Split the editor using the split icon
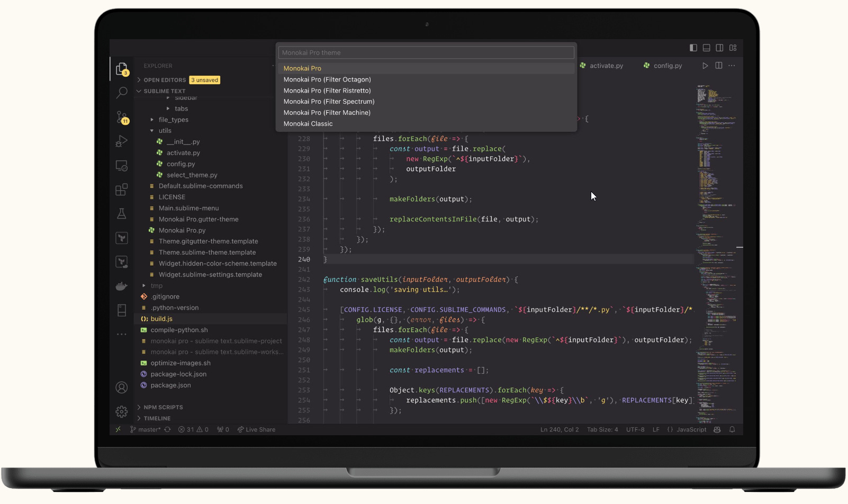The image size is (848, 504). (x=718, y=65)
